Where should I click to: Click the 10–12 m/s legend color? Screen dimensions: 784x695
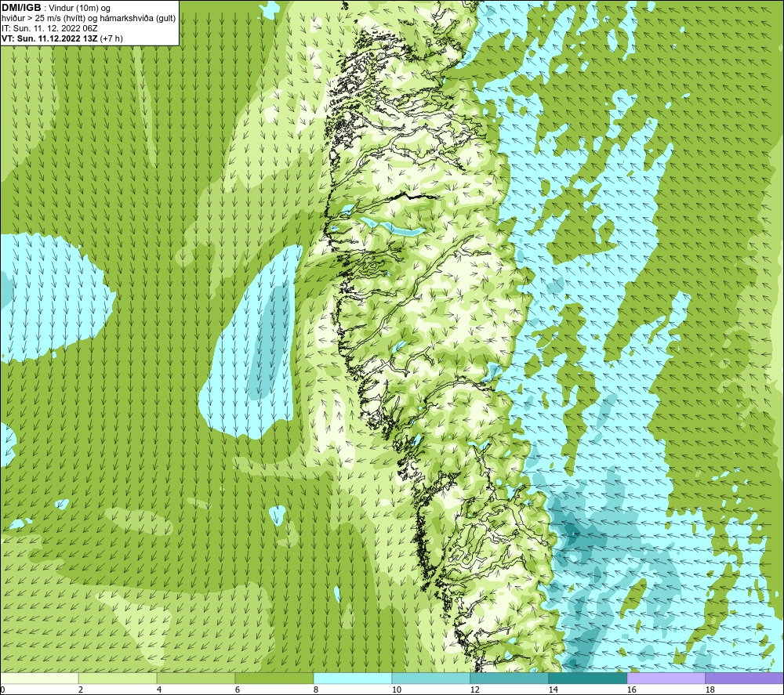tap(431, 678)
